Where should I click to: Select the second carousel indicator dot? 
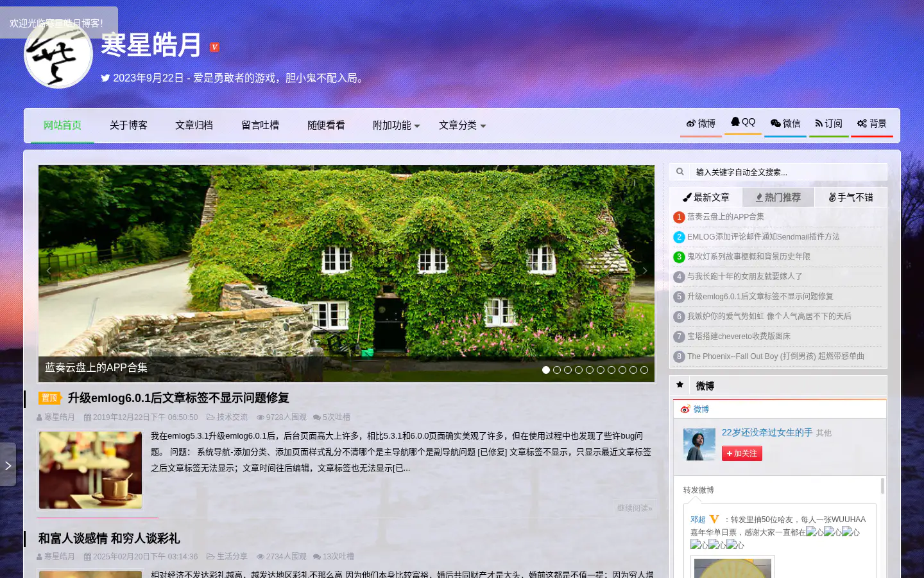tap(557, 370)
